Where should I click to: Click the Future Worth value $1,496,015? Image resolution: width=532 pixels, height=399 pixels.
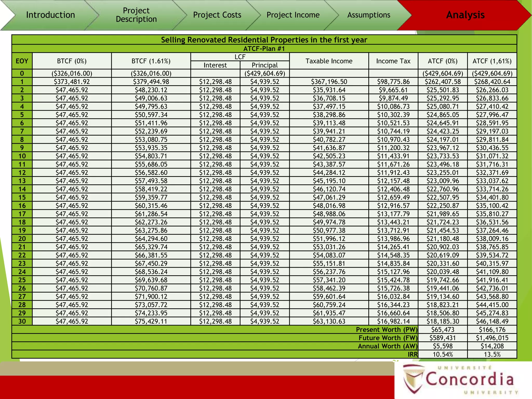pos(492,338)
